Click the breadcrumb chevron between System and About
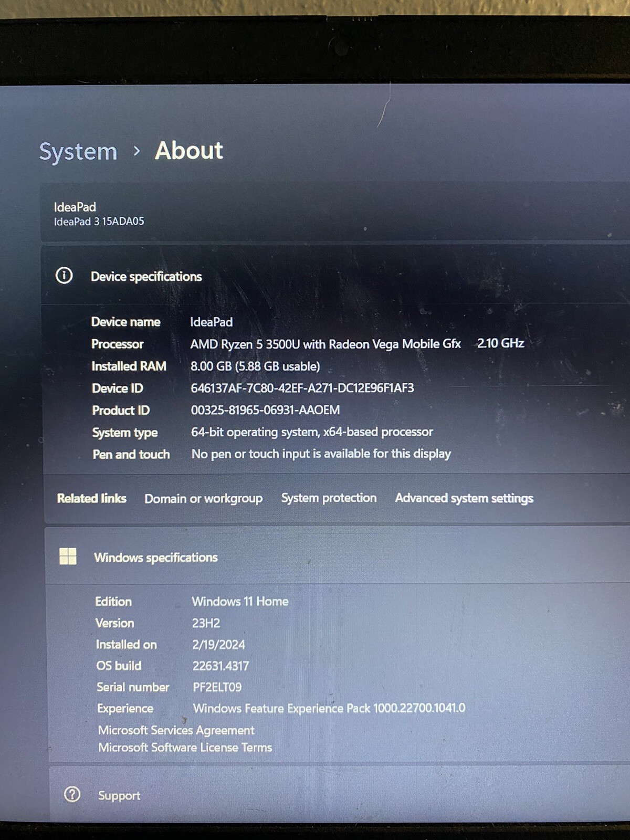Viewport: 630px width, 840px height. click(136, 151)
